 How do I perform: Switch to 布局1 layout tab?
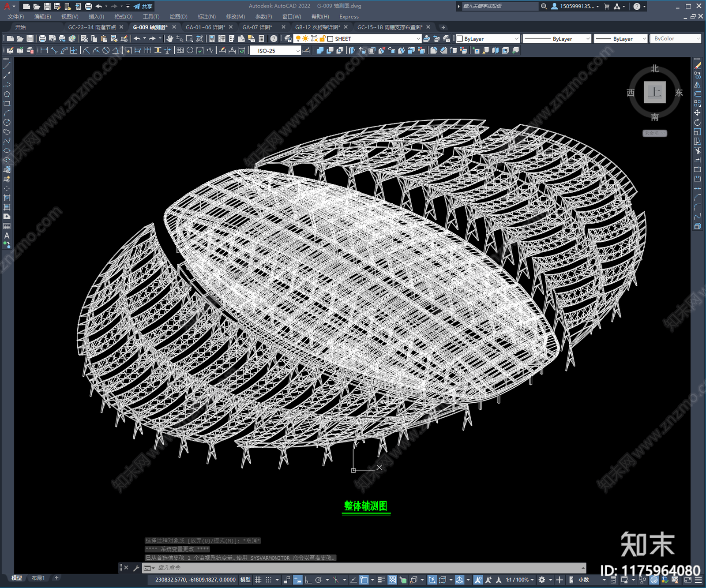tap(38, 578)
